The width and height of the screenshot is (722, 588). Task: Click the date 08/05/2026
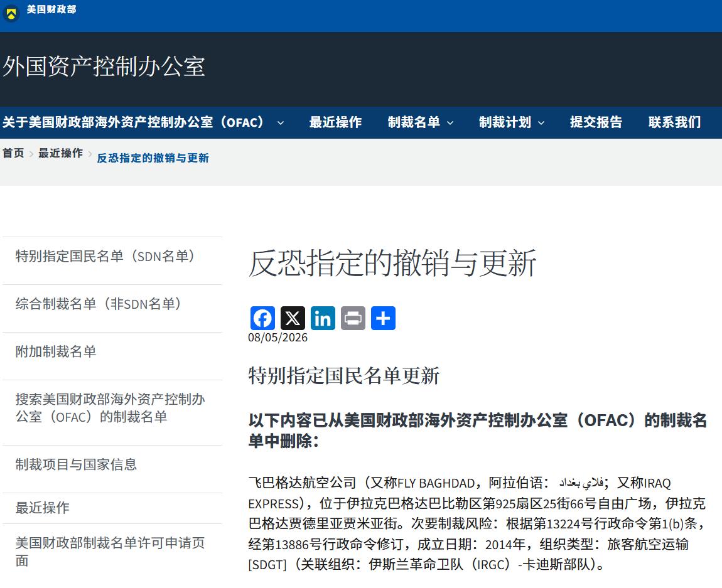pos(277,338)
